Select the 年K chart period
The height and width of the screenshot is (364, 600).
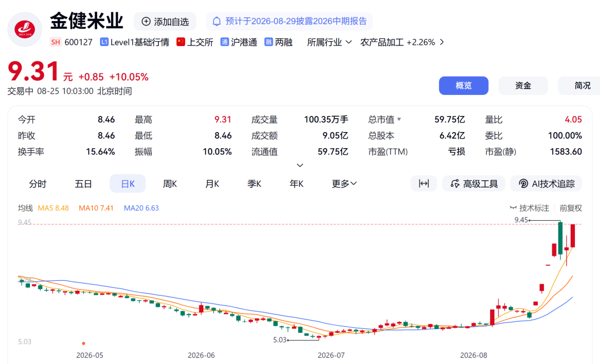click(296, 184)
